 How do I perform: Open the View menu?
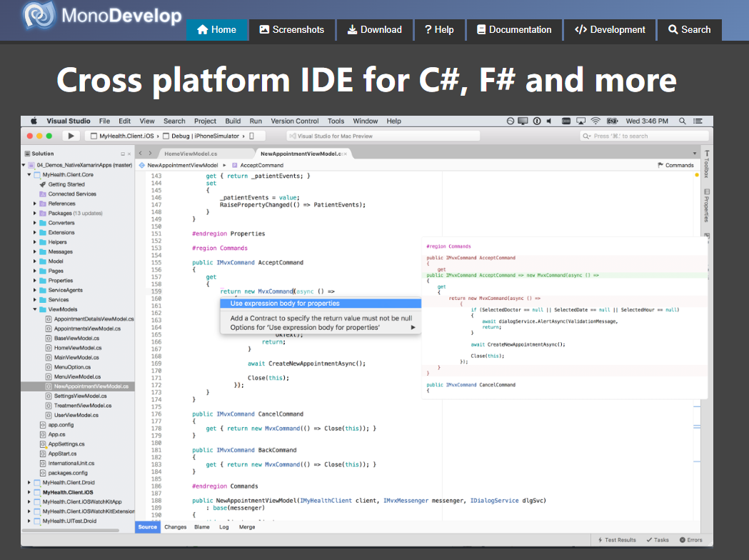(147, 121)
